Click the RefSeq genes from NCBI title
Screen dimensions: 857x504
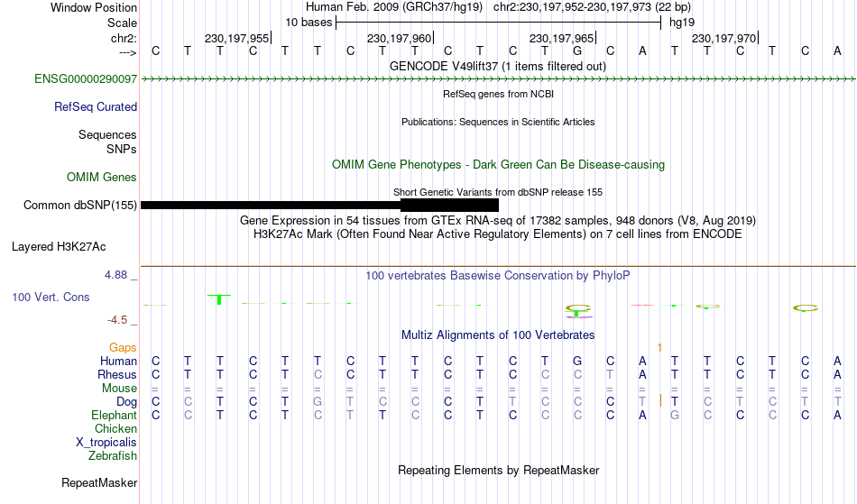pyautogui.click(x=499, y=94)
